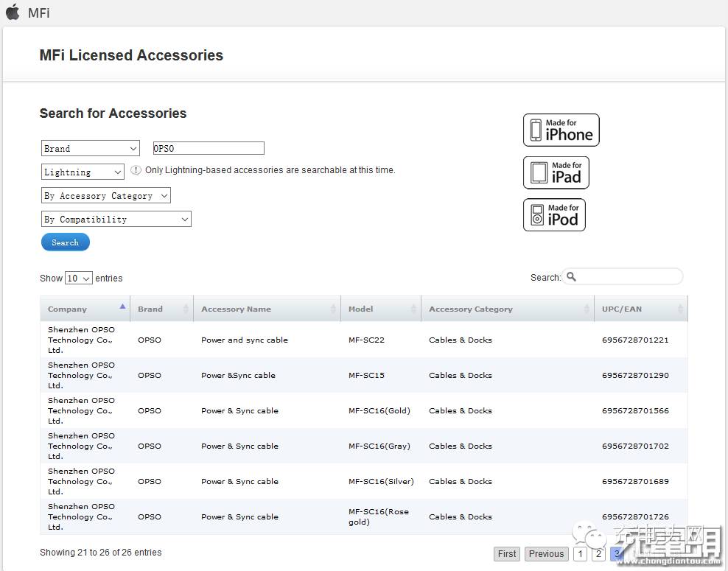Viewport: 728px width, 571px height.
Task: Sort by Accessory Name column
Action: [x=267, y=309]
